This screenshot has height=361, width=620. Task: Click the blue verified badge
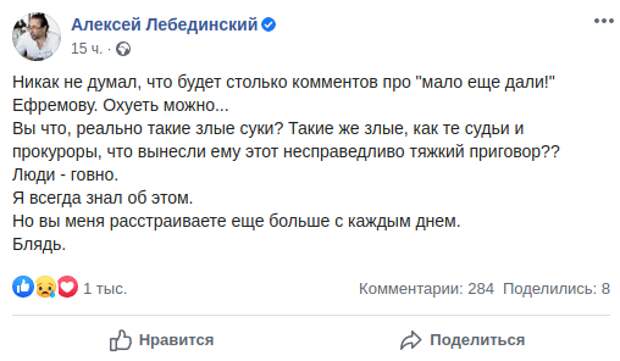click(x=268, y=25)
